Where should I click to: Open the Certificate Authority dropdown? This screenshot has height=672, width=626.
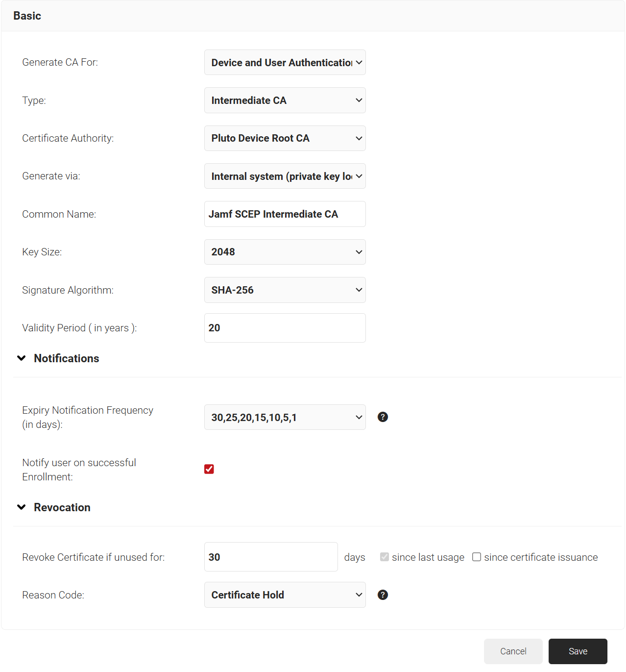tap(285, 138)
